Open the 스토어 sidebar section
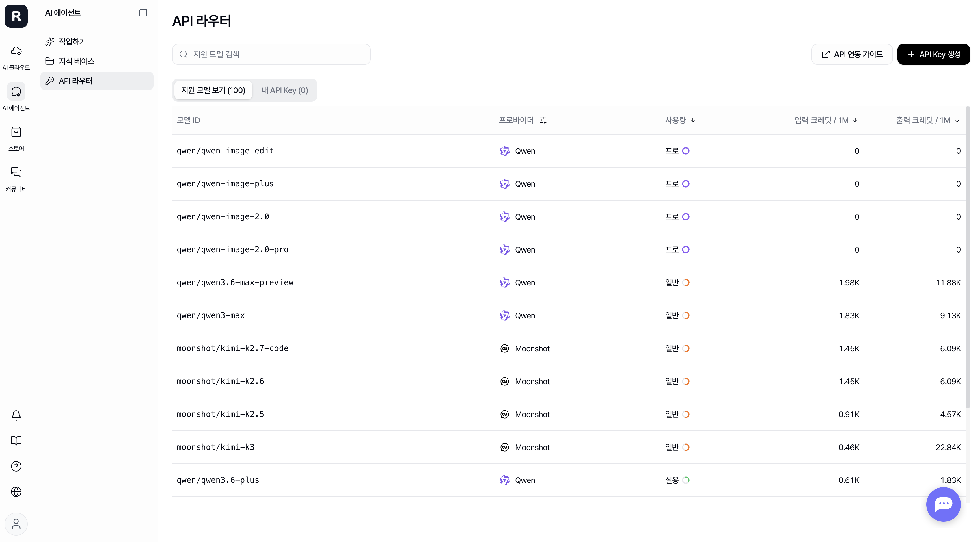980x542 pixels. coord(16,139)
